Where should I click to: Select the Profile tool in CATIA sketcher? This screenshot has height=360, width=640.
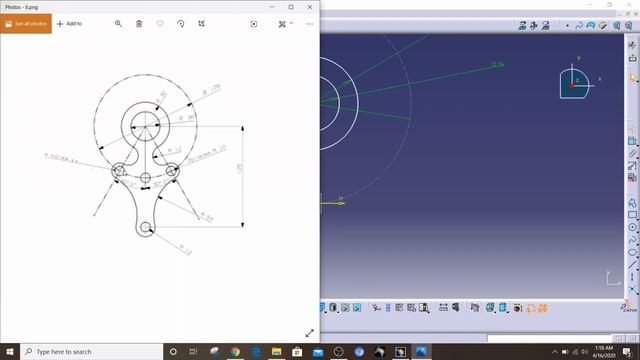pyautogui.click(x=632, y=202)
